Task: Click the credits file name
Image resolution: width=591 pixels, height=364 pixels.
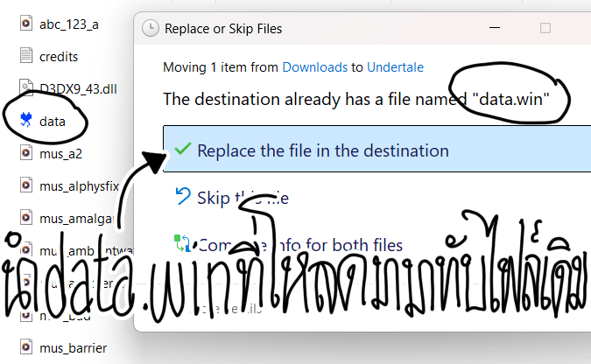Action: 59,57
